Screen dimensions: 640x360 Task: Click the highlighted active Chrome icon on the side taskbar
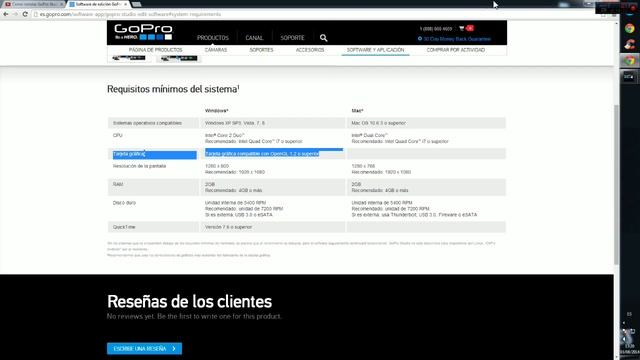630,60
